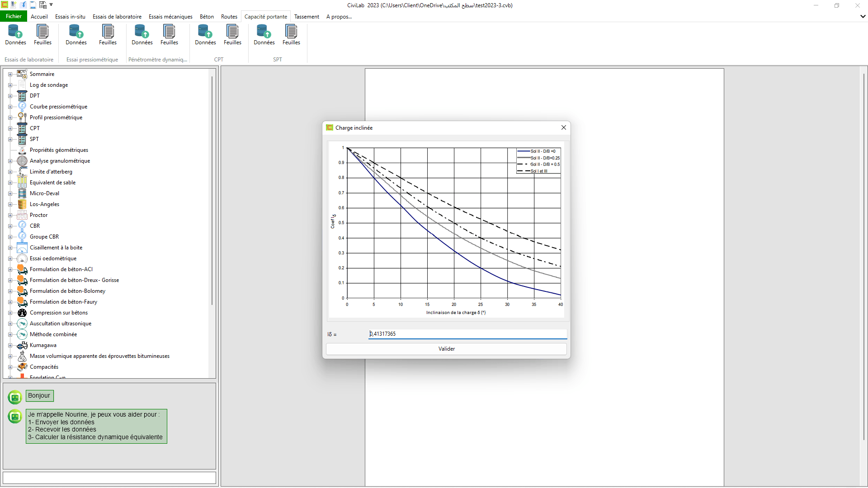Expand the Groupe CBR node
The height and width of the screenshot is (488, 868).
[x=10, y=237]
